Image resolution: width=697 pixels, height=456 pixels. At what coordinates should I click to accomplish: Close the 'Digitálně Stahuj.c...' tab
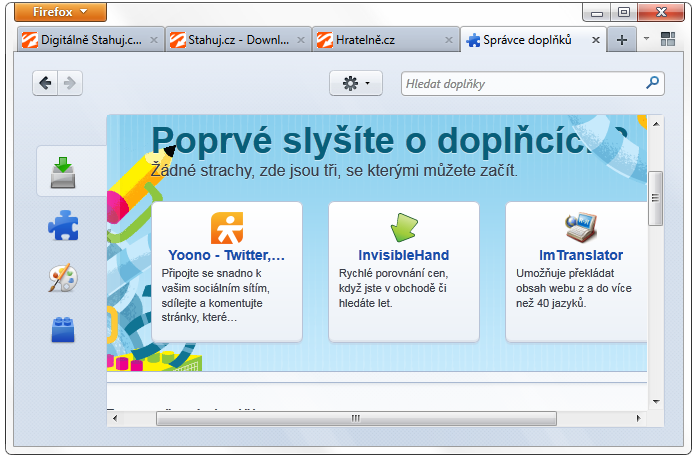pyautogui.click(x=154, y=40)
